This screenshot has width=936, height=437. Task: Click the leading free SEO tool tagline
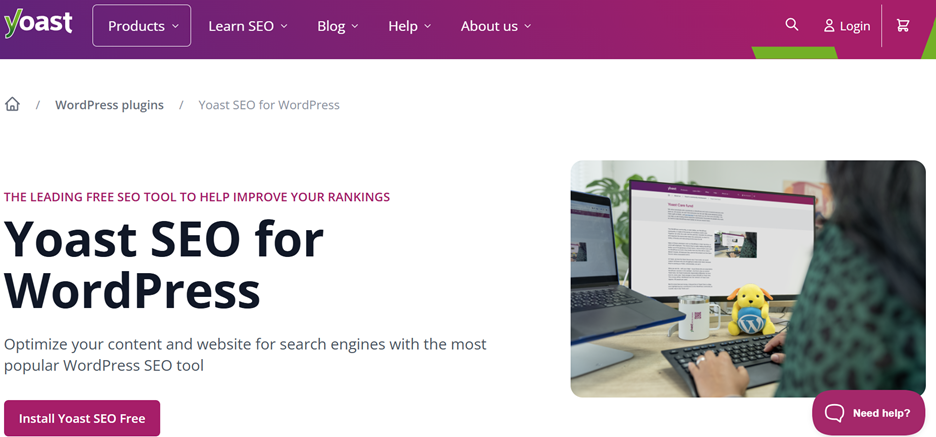[x=197, y=197]
